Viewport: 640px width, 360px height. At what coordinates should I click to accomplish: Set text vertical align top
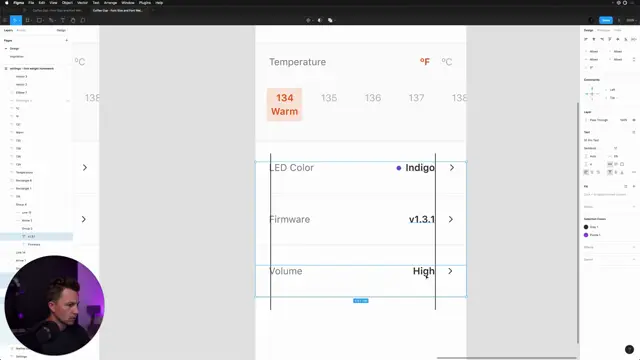610,172
